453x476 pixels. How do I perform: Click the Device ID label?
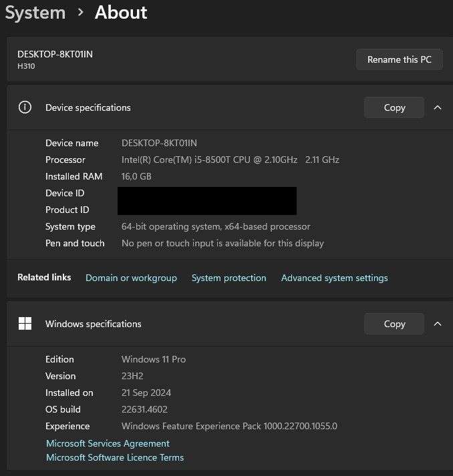pyautogui.click(x=65, y=193)
